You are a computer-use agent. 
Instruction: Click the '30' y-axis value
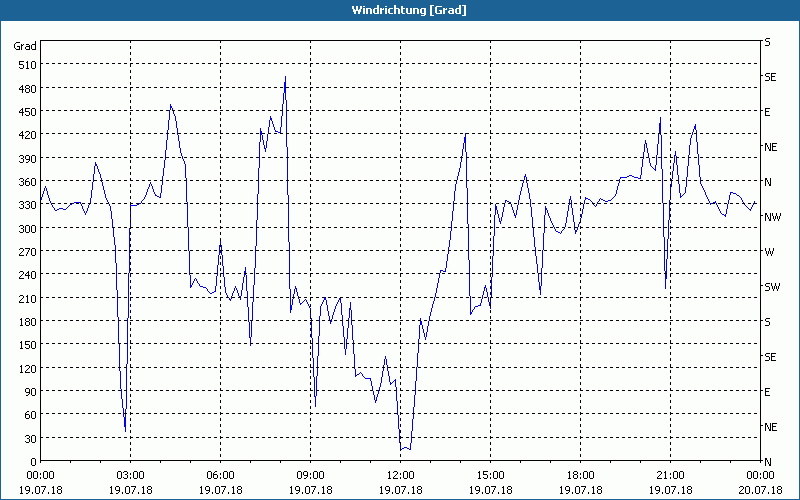31,438
